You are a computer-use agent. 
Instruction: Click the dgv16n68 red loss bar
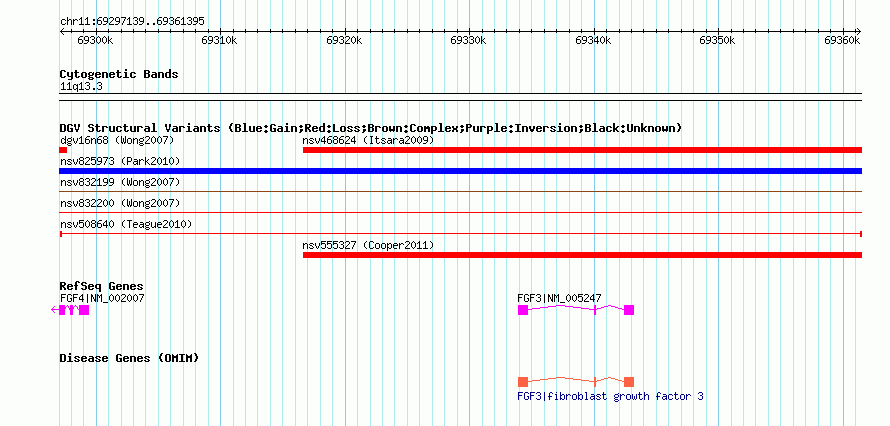coord(63,150)
